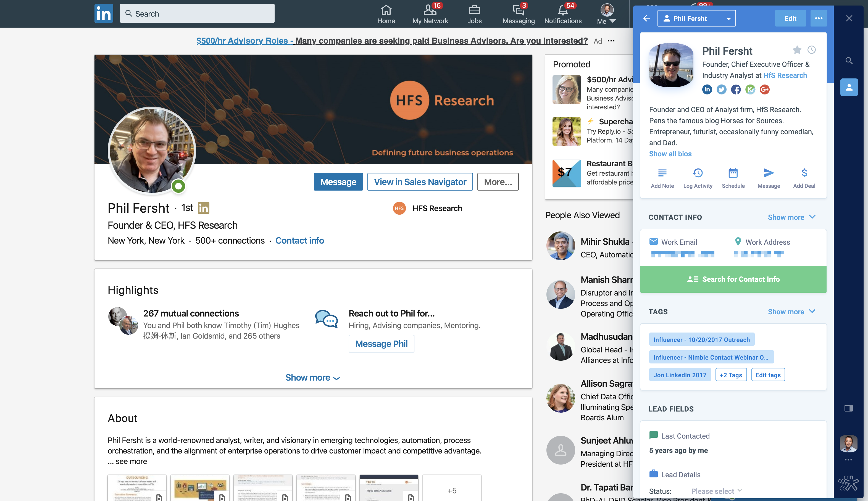Screen dimensions: 868x501
Task: Open the ad options ellipsis
Action: [611, 41]
